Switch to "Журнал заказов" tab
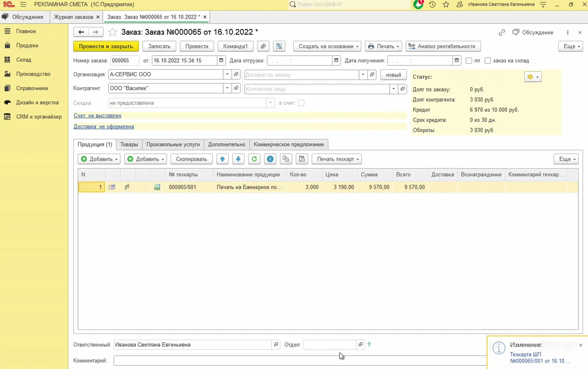The width and height of the screenshot is (588, 369). coord(73,17)
